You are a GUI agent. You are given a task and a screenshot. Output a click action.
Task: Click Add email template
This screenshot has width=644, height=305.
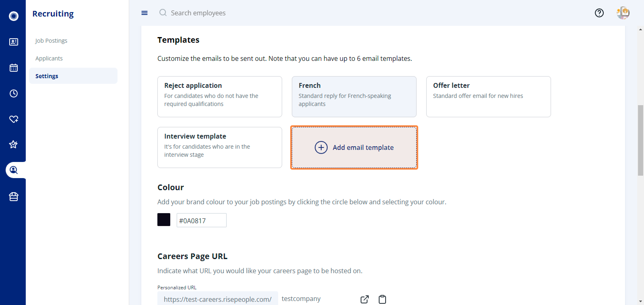coord(354,147)
